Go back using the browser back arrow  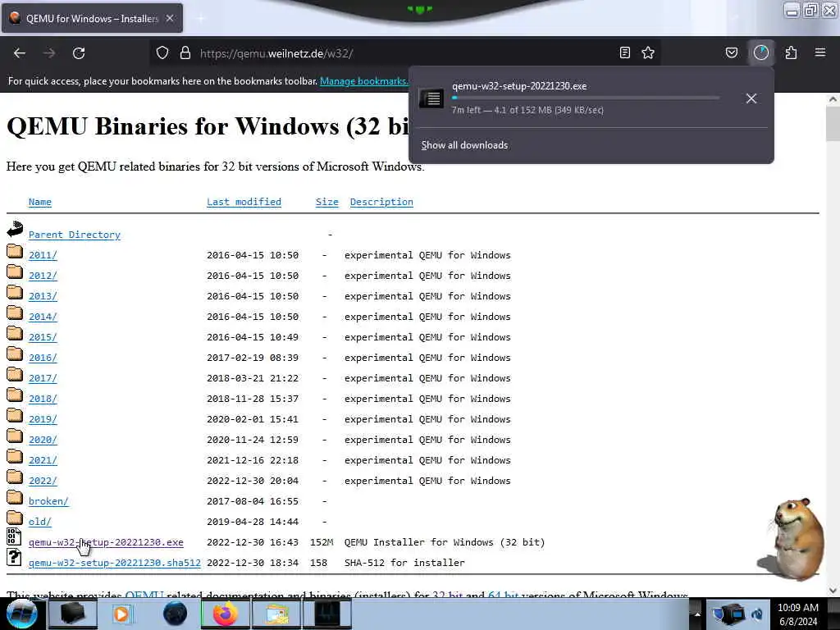[x=20, y=53]
